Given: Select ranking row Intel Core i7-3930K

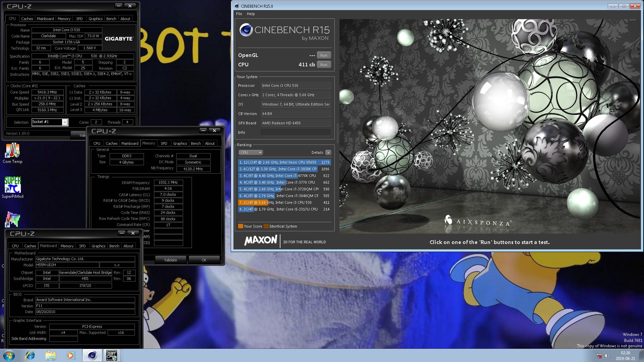Looking at the screenshot, I should pos(284,169).
